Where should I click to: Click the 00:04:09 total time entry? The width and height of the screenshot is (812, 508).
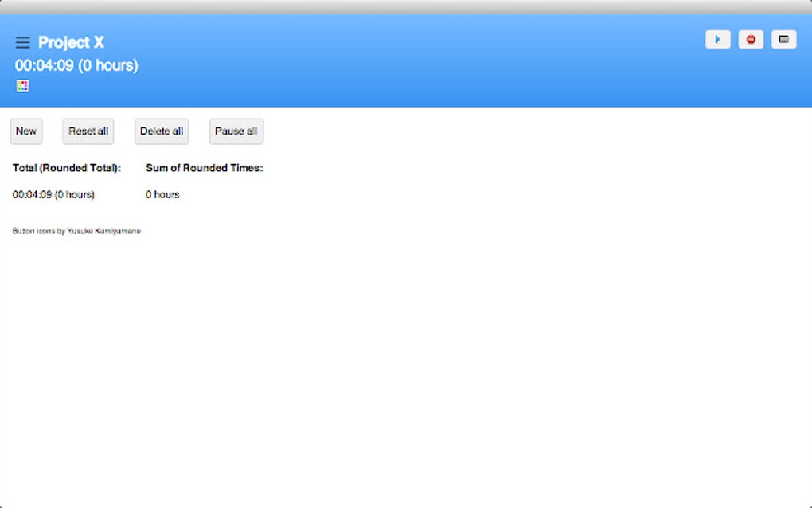click(x=53, y=194)
